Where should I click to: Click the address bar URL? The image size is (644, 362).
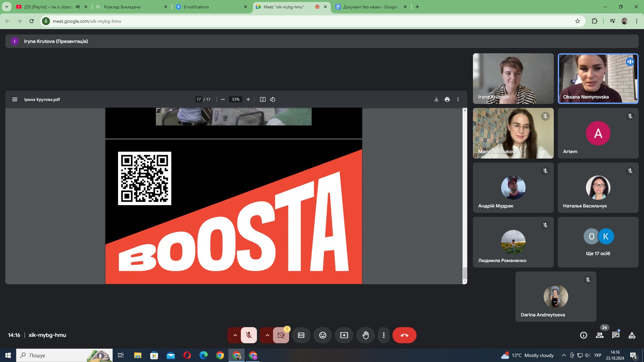[x=87, y=21]
